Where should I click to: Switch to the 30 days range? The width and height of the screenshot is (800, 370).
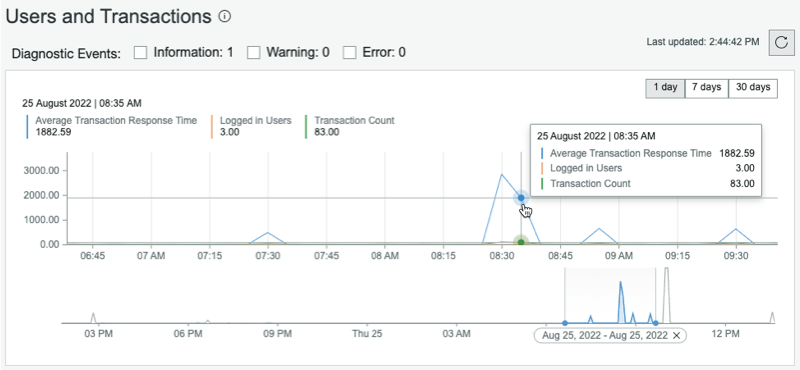[x=753, y=88]
